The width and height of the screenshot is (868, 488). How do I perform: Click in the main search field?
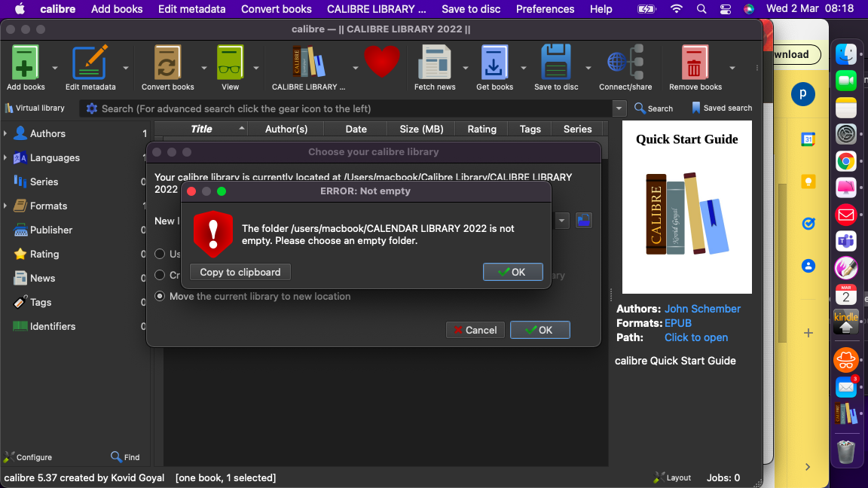(354, 108)
